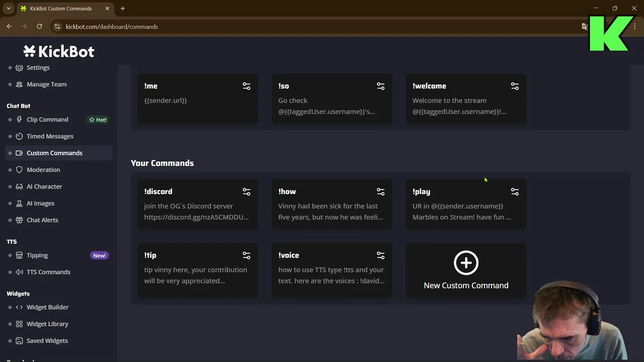Reload the KickBot page

click(x=39, y=27)
